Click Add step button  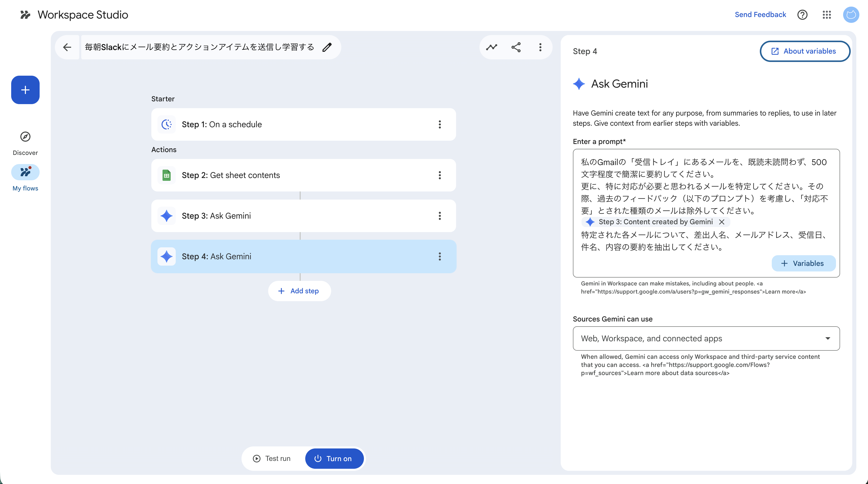pyautogui.click(x=299, y=291)
